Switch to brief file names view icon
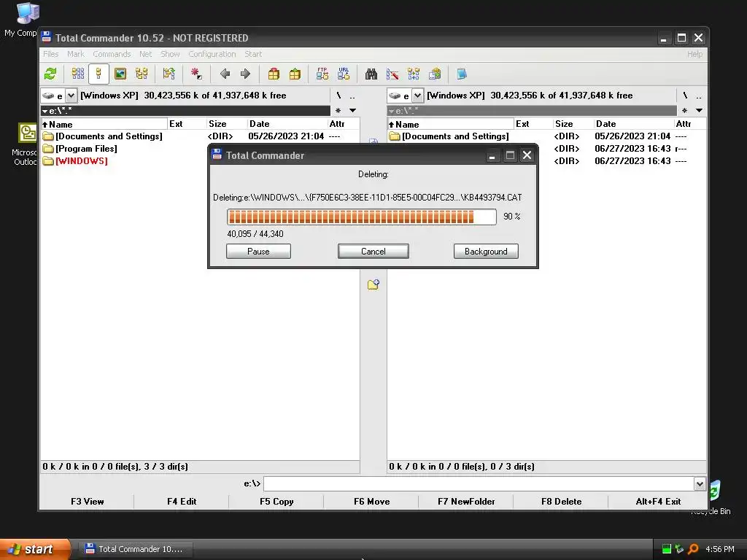This screenshot has width=747, height=560. pyautogui.click(x=77, y=74)
